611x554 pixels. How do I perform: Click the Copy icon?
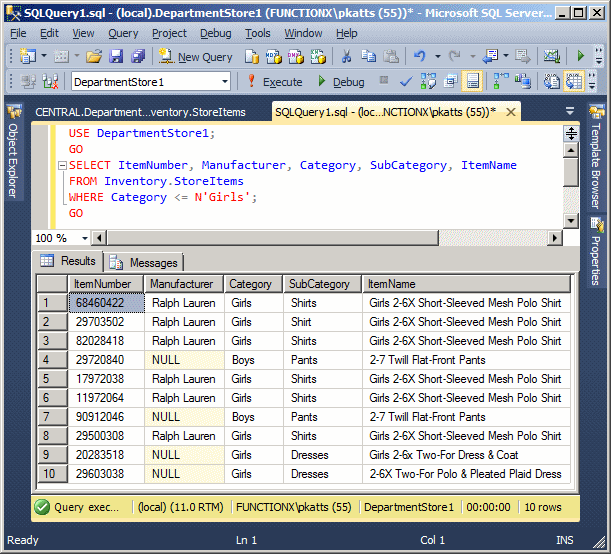[x=368, y=56]
